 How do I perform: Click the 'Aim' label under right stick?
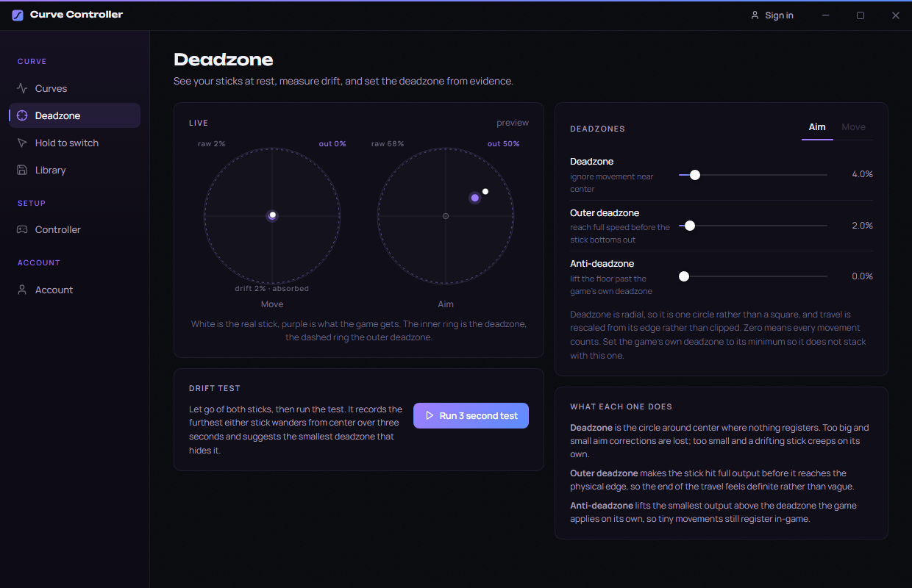[x=446, y=304]
